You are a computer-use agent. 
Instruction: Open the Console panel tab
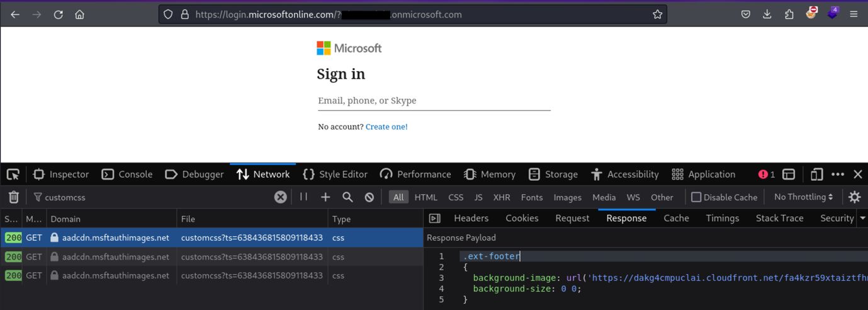click(x=127, y=175)
